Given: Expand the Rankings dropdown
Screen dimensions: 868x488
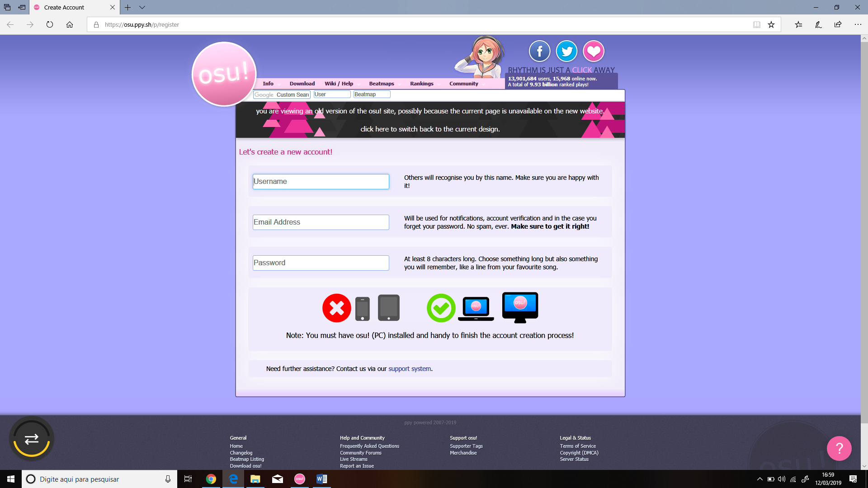Looking at the screenshot, I should coord(421,83).
